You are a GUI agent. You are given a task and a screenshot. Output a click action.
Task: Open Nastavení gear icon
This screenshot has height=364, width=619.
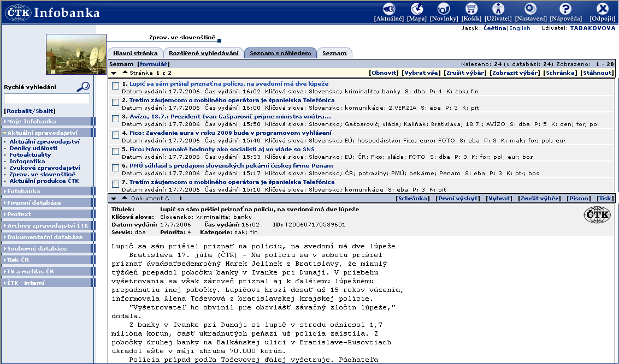point(529,9)
